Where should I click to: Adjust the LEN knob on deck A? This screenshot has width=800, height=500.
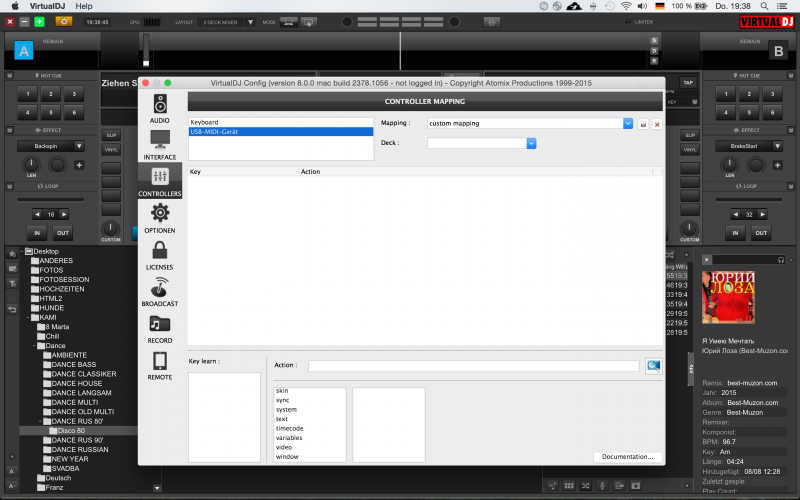coord(31,165)
